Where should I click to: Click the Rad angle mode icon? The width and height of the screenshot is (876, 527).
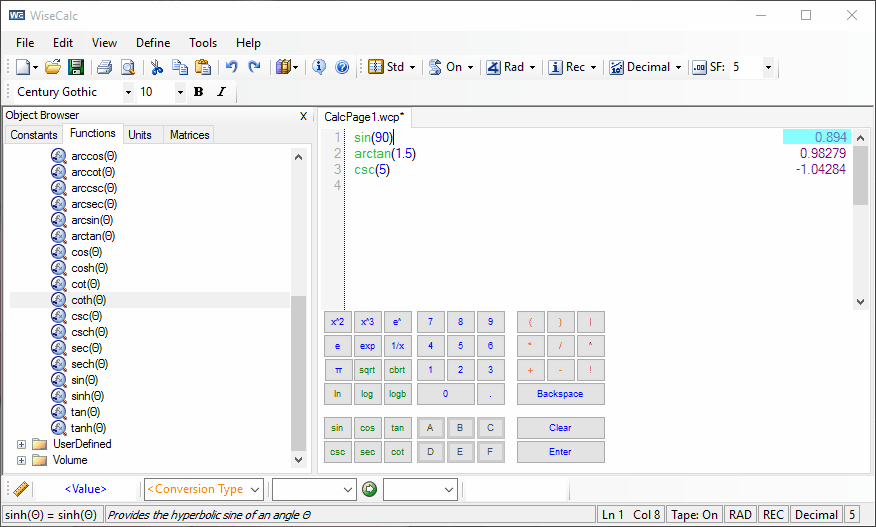pyautogui.click(x=493, y=67)
